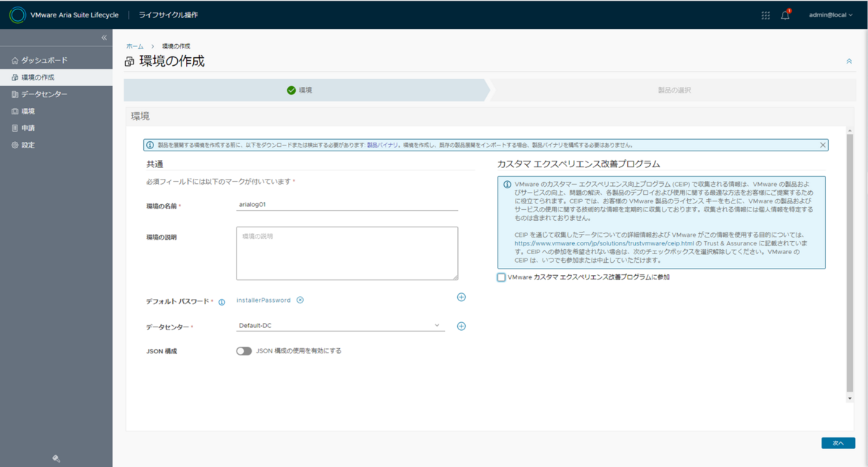Check VMware カスタマ エクスペリエンス改善プログラムに参加

[501, 277]
